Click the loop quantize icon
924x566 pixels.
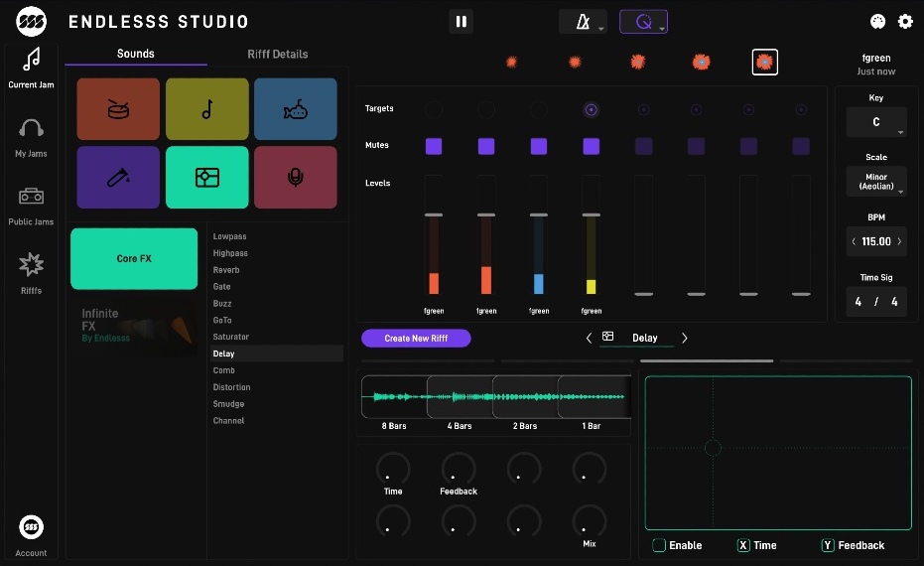643,22
